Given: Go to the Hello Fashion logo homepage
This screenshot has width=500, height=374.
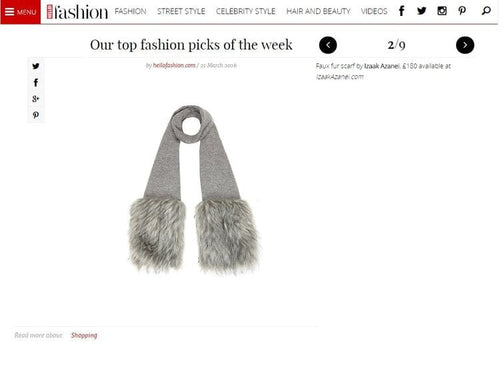Looking at the screenshot, I should click(77, 12).
